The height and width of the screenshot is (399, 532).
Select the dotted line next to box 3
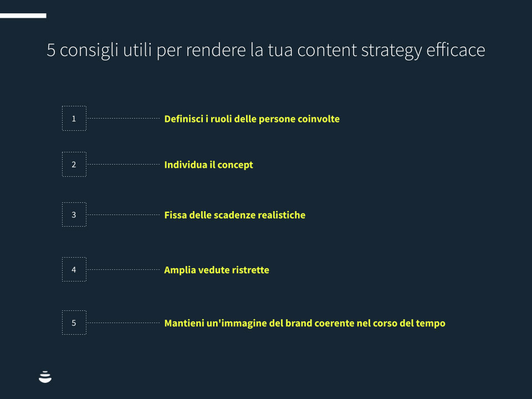[123, 214]
